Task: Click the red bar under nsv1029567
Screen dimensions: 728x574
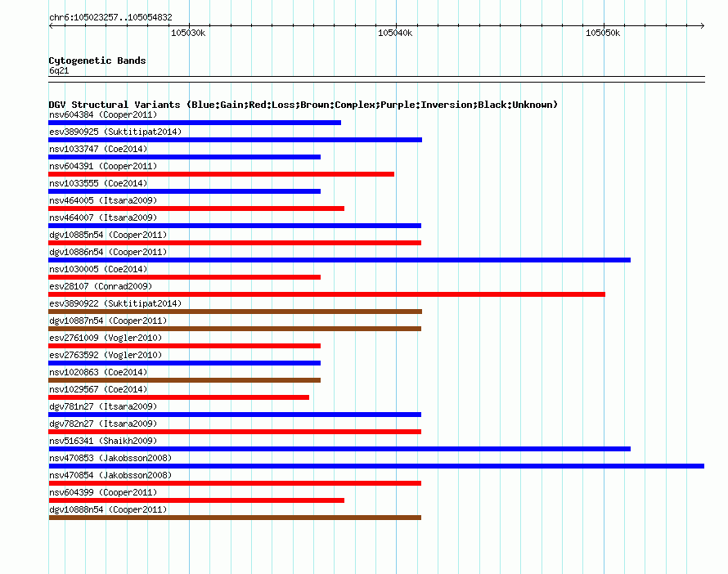Action: (x=179, y=397)
